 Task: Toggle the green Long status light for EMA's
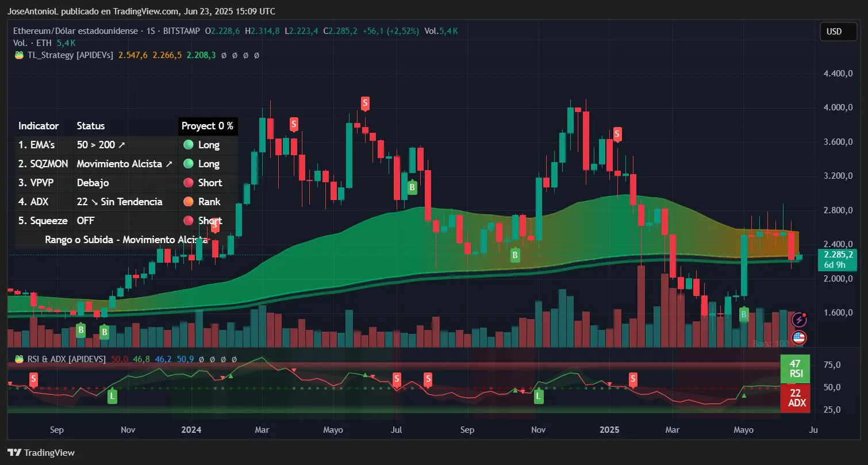click(187, 145)
